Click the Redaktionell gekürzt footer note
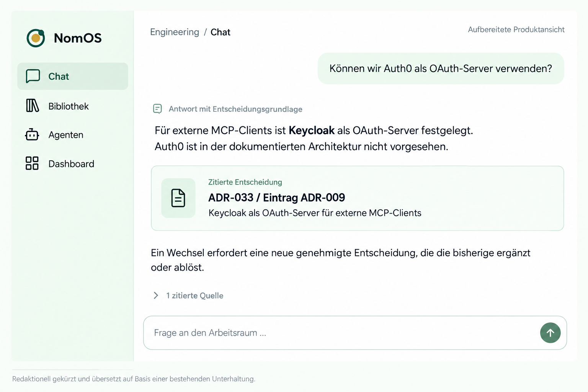 [134, 379]
